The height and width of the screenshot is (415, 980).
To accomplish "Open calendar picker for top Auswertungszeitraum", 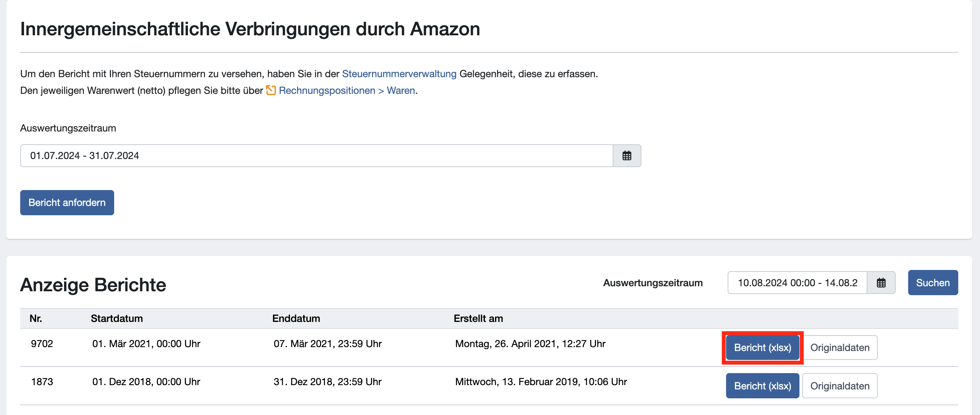I will [627, 156].
